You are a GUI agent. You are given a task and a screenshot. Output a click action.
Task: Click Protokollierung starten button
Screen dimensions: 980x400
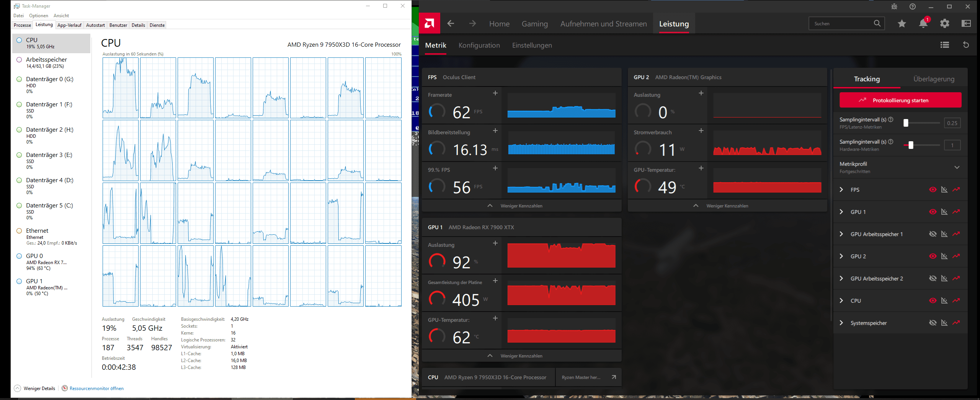[900, 100]
